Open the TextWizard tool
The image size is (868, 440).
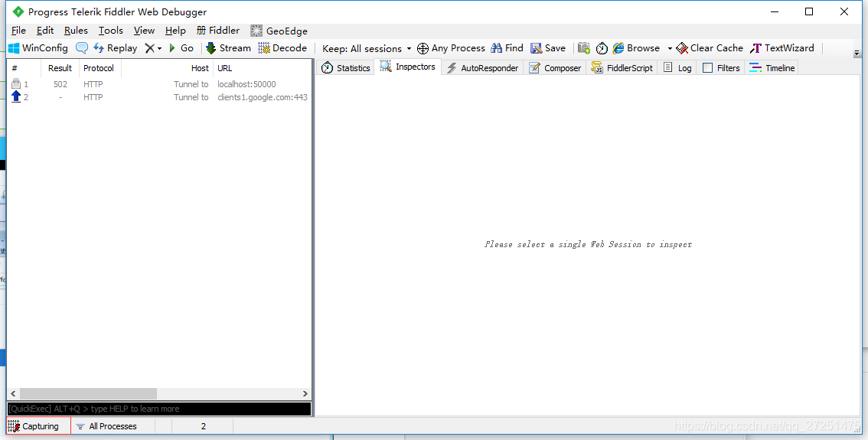[782, 48]
